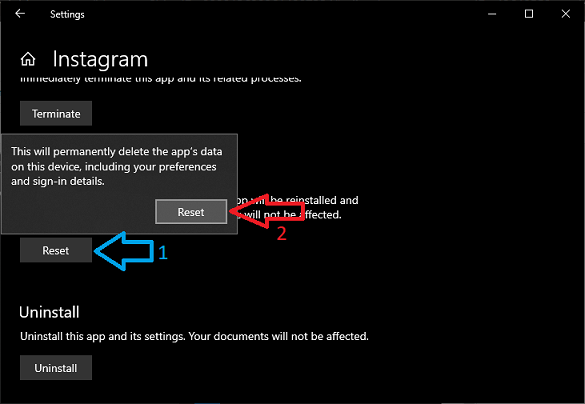Open Settings home via house icon
The height and width of the screenshot is (404, 585).
28,59
